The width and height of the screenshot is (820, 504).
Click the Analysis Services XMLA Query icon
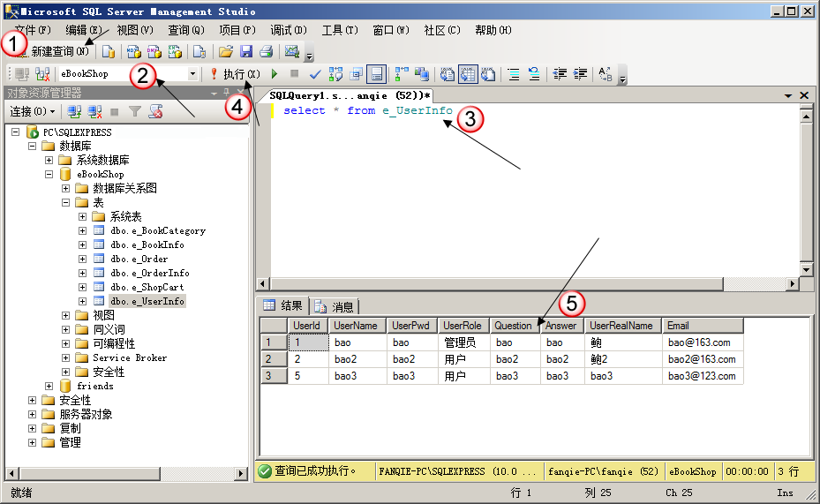click(175, 51)
